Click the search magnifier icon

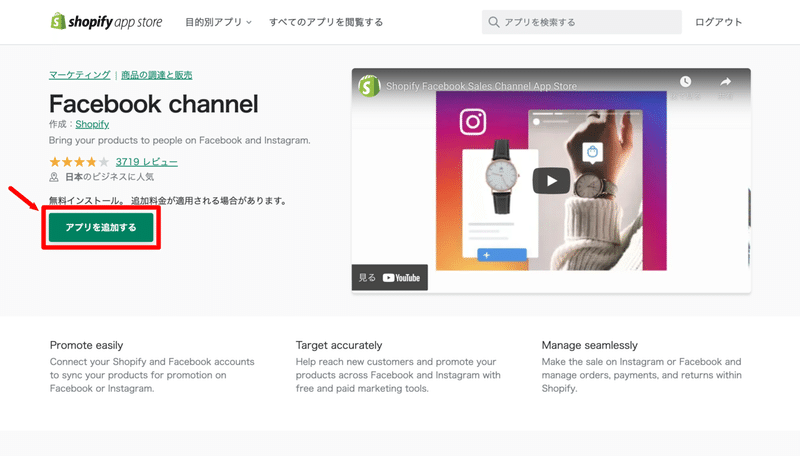(493, 22)
